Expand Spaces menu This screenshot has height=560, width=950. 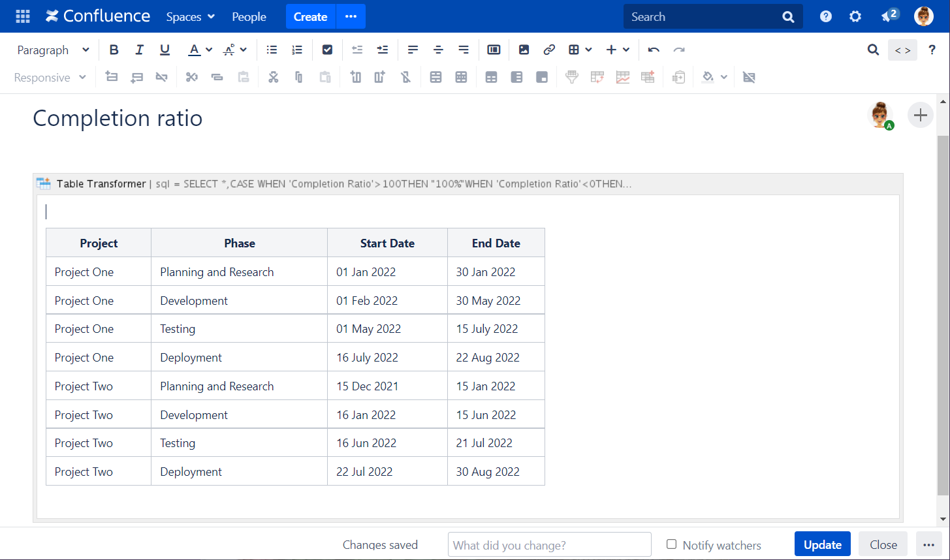pos(191,16)
